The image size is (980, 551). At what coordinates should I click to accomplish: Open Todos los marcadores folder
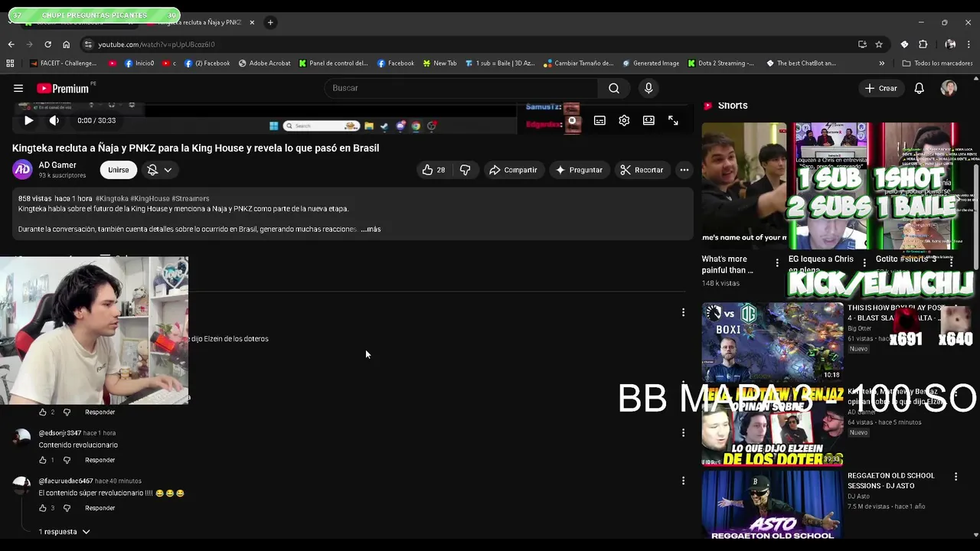pyautogui.click(x=938, y=64)
